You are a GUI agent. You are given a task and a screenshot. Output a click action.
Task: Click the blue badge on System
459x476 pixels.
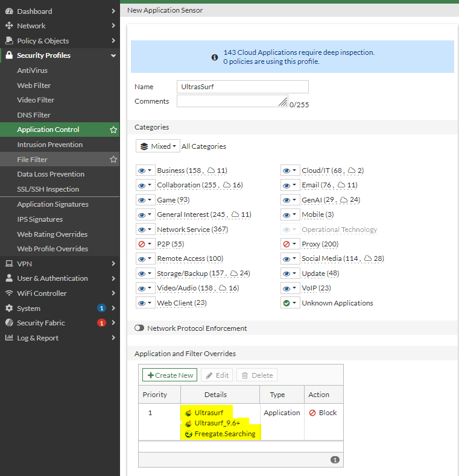(x=101, y=308)
